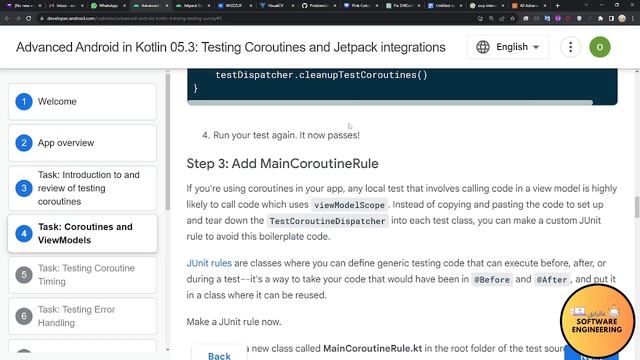Open the JUnit rules link
Viewport: 640px width, 360px height.
point(209,263)
